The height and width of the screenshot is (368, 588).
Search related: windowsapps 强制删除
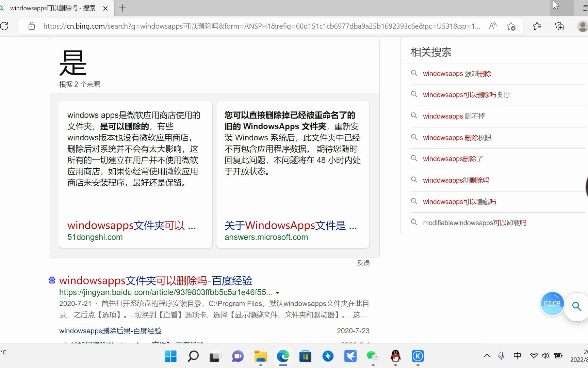(457, 74)
